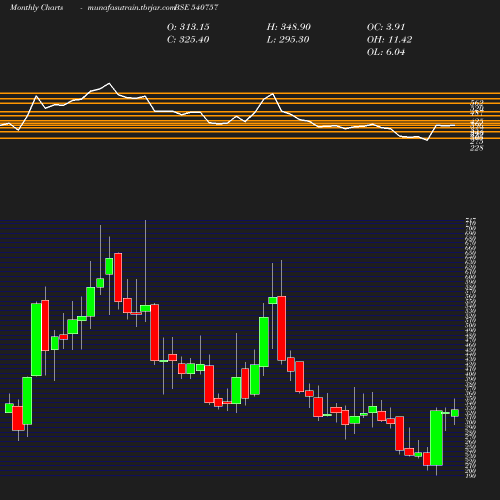Select the open value "O: 313.15"
This screenshot has height=500, width=500.
[x=188, y=27]
